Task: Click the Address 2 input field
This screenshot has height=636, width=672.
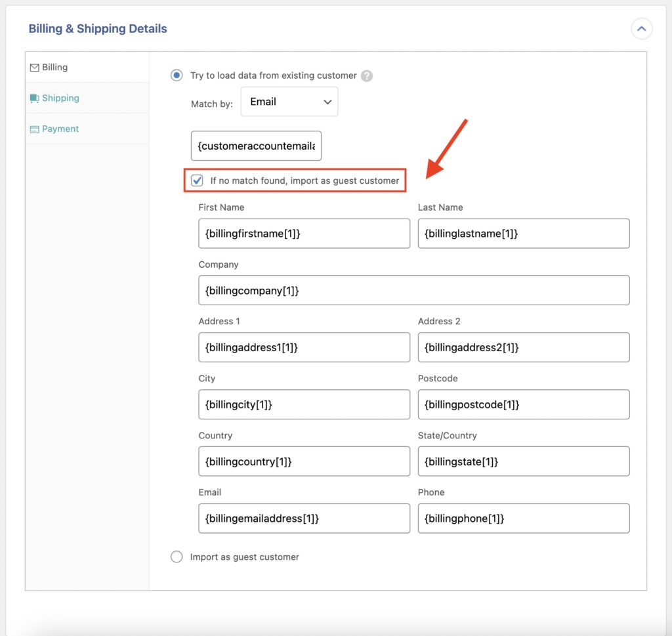Action: (523, 347)
